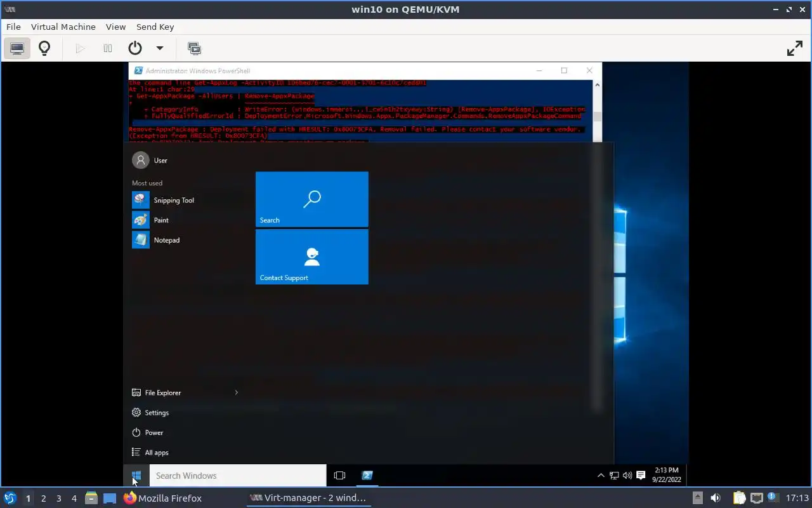Show hidden tray icons chevron
This screenshot has height=508, width=812.
(601, 475)
